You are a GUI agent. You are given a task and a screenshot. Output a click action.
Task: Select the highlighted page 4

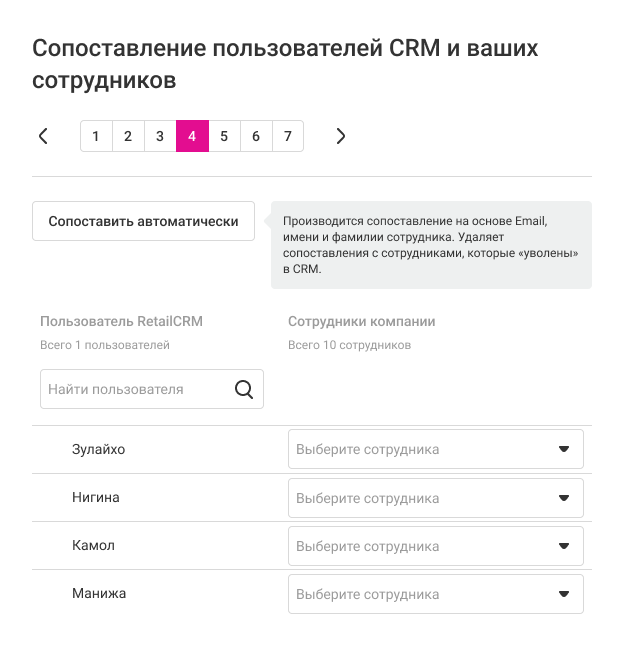pos(192,136)
